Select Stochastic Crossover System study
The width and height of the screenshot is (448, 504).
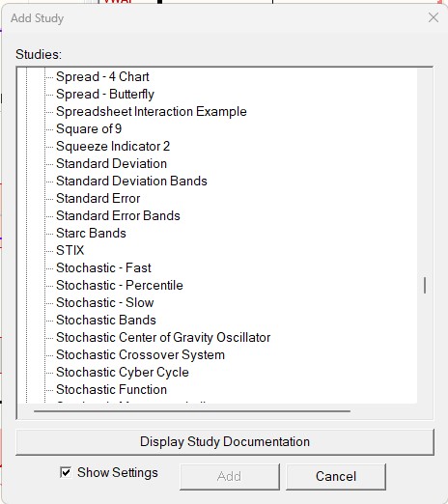(x=140, y=354)
